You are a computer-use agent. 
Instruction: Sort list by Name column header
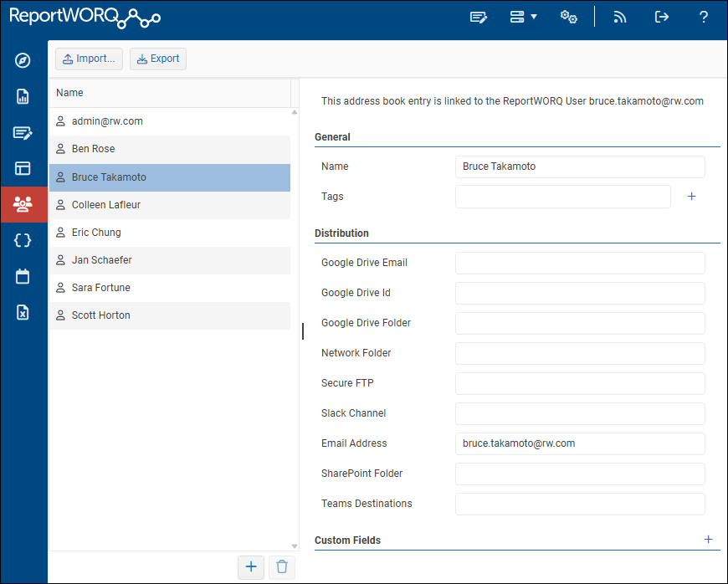[x=70, y=93]
